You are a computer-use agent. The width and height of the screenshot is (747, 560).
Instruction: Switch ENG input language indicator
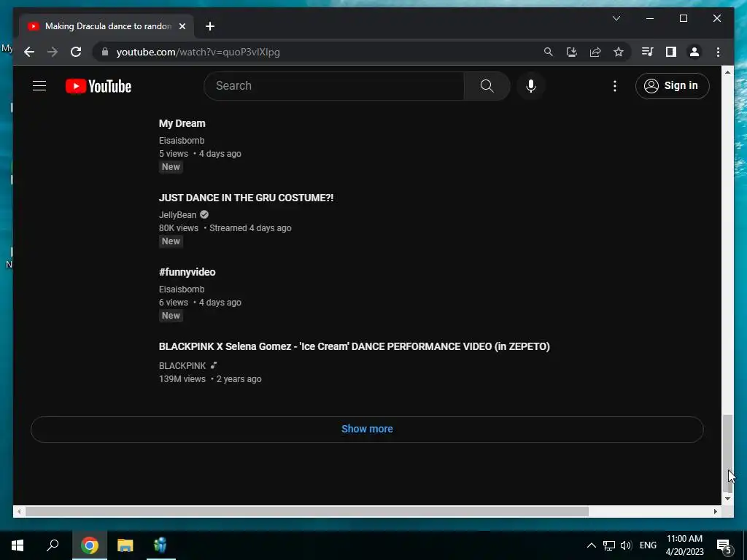point(648,545)
